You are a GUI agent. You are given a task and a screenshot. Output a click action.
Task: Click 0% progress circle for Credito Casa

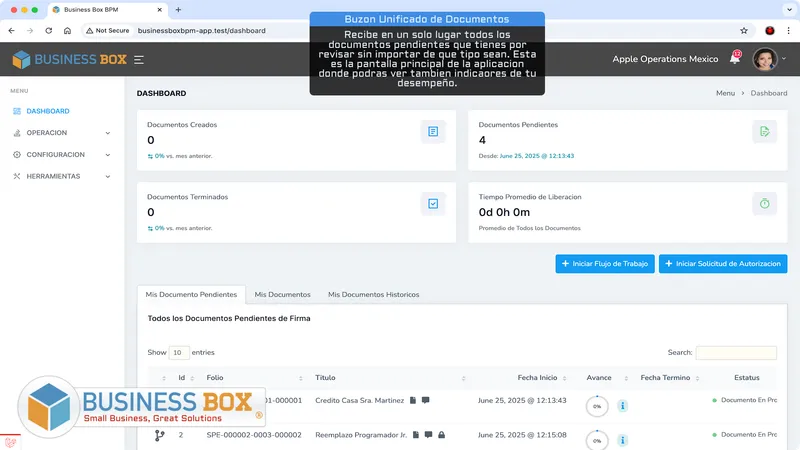pyautogui.click(x=597, y=407)
